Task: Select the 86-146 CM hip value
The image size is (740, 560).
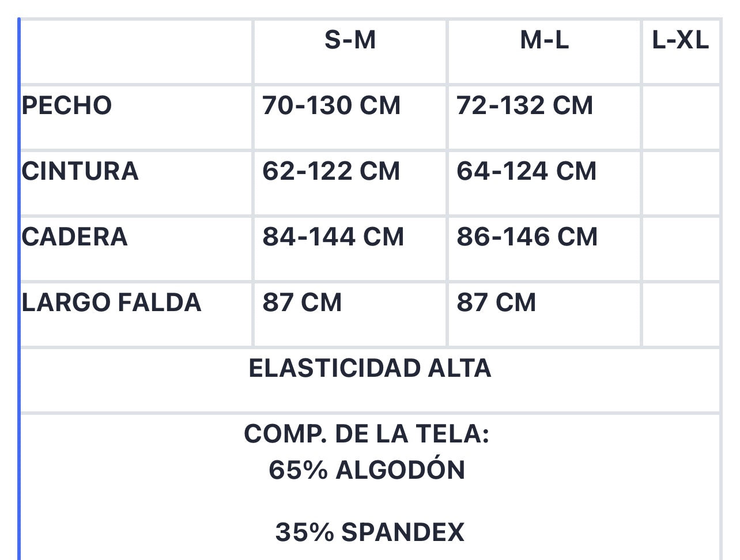Action: [x=527, y=237]
